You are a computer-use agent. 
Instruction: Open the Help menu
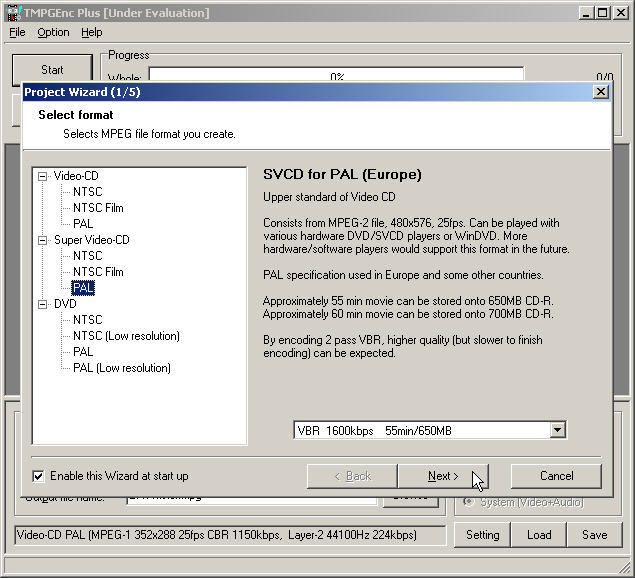pos(91,32)
